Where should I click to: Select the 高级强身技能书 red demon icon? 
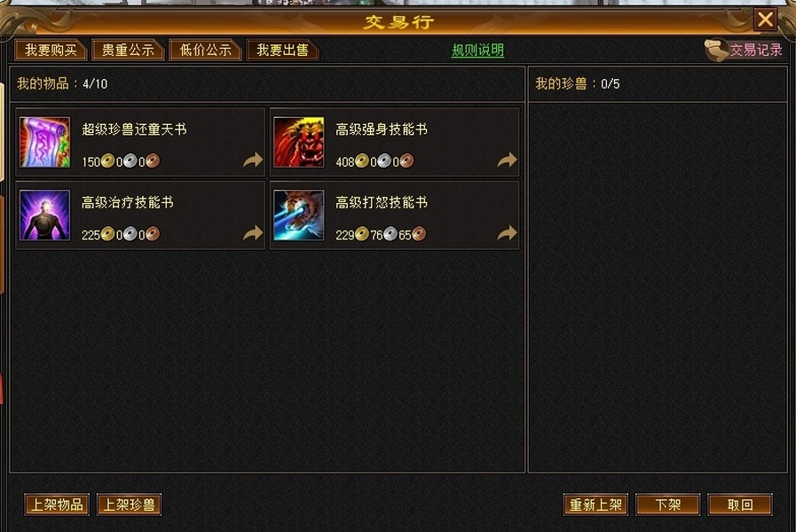[x=298, y=142]
